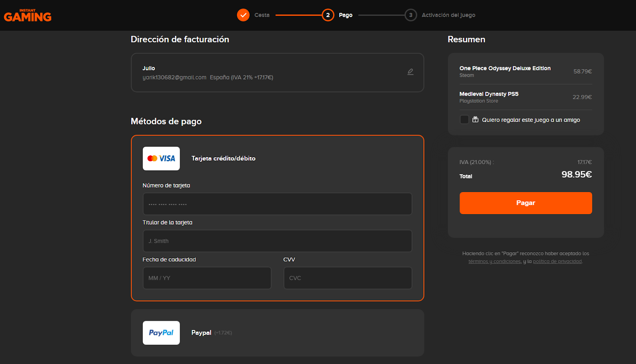Click the 58.79€ price
The height and width of the screenshot is (364, 636).
583,72
